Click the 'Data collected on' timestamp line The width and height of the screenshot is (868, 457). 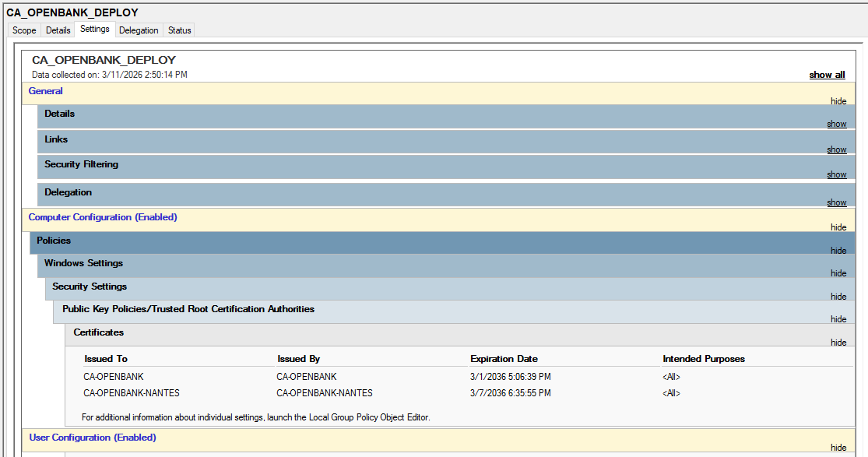[x=110, y=75]
